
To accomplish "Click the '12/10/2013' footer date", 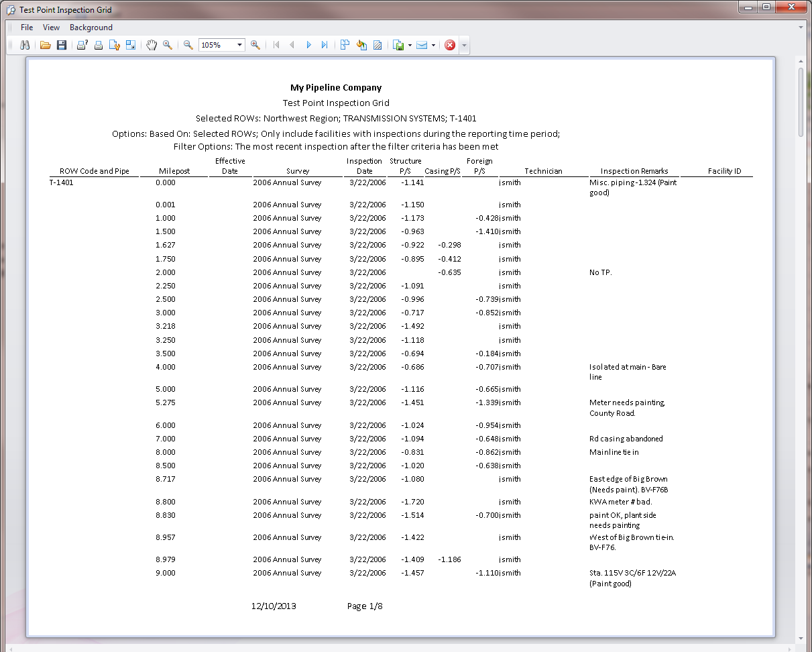I will click(x=274, y=606).
